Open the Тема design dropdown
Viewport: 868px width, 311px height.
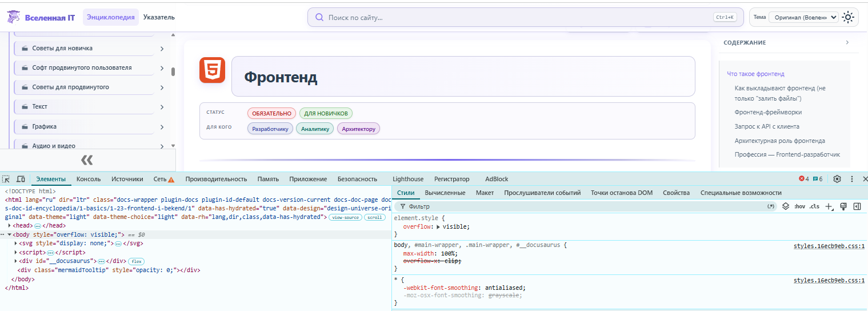(x=803, y=17)
